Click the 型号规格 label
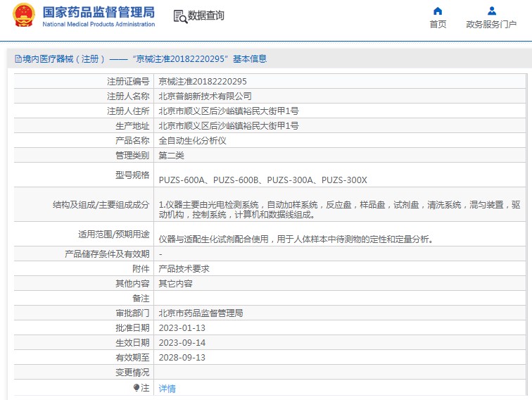Image resolution: width=532 pixels, height=400 pixels. 132,175
